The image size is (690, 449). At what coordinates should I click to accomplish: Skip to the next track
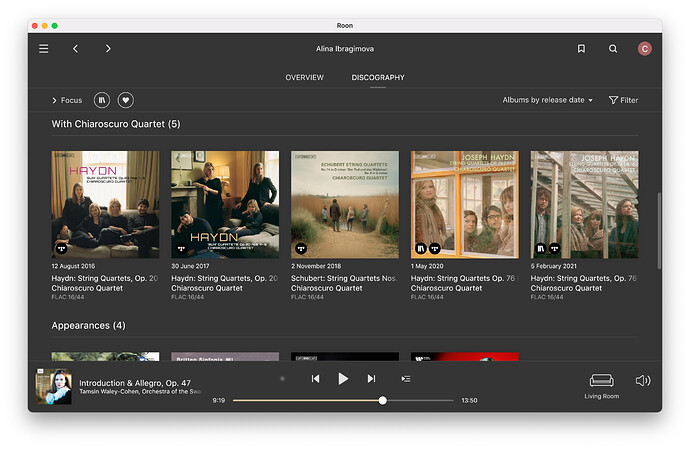(x=371, y=379)
